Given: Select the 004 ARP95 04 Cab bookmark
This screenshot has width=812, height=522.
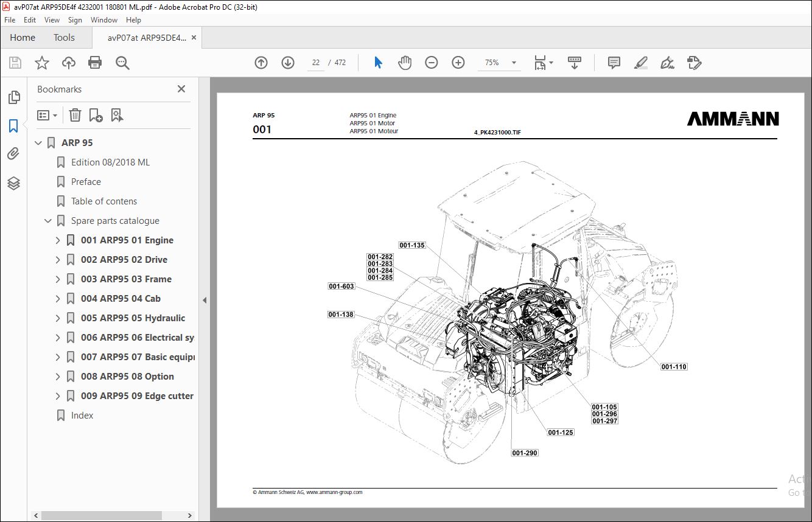Looking at the screenshot, I should coord(121,299).
